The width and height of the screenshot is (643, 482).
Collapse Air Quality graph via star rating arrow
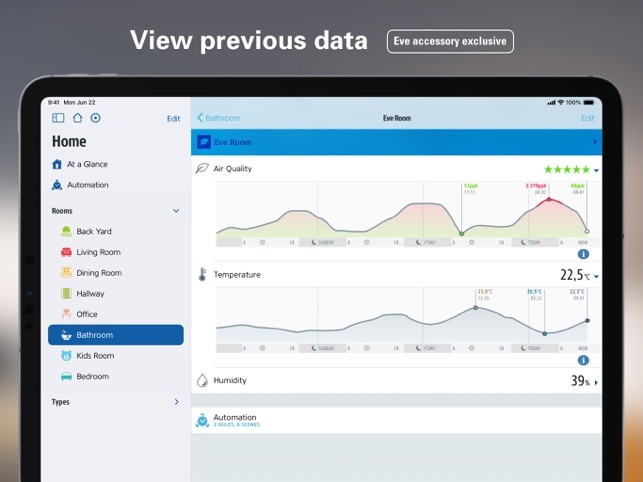point(596,171)
